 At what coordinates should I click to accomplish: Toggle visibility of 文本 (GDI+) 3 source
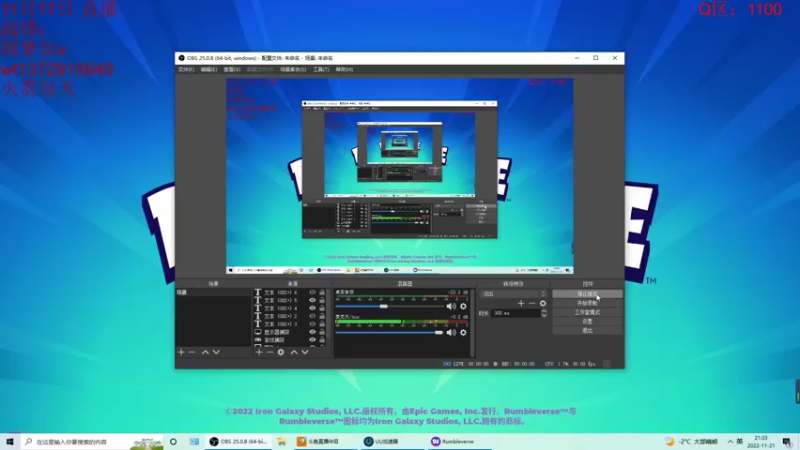click(312, 324)
